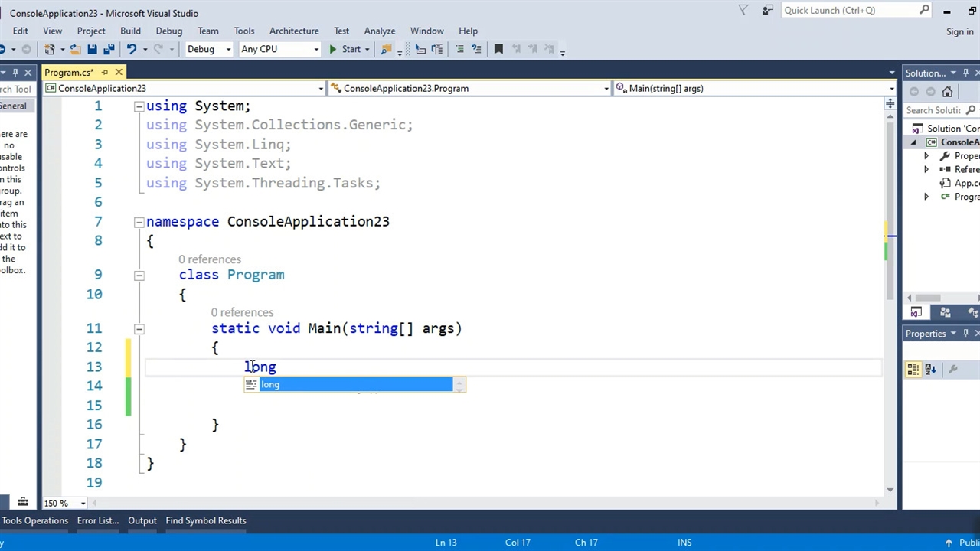Pin the Program.cs tab

click(x=105, y=73)
